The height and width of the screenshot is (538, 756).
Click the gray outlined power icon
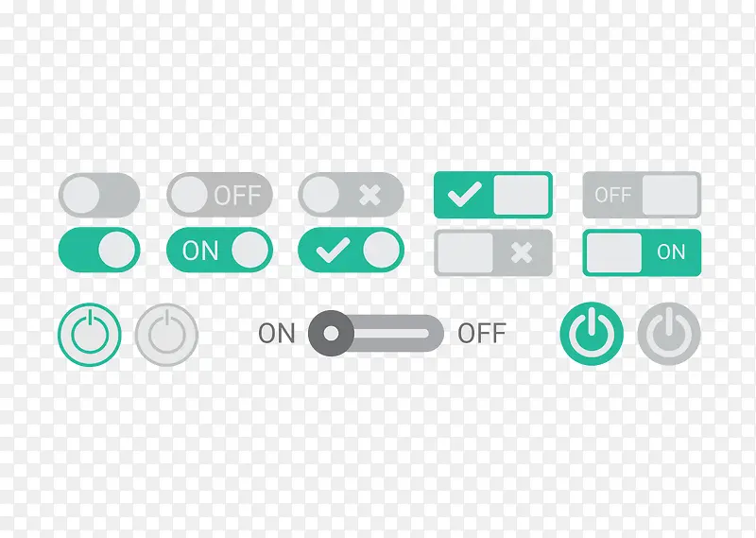pyautogui.click(x=167, y=335)
